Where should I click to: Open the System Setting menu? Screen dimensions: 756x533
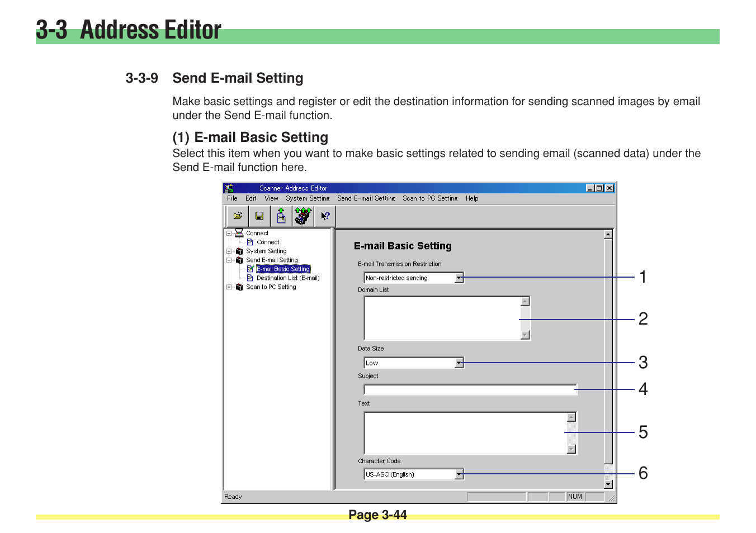pos(308,198)
